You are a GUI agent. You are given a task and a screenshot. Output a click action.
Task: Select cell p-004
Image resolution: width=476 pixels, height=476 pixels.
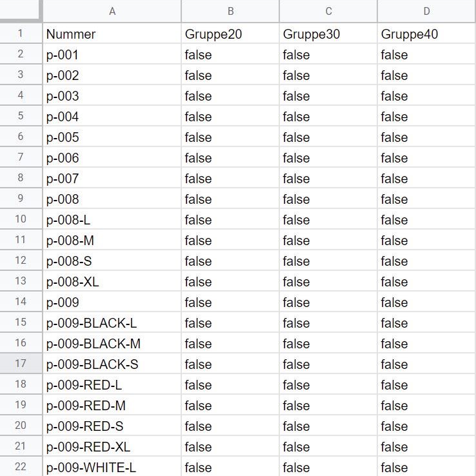(x=112, y=116)
